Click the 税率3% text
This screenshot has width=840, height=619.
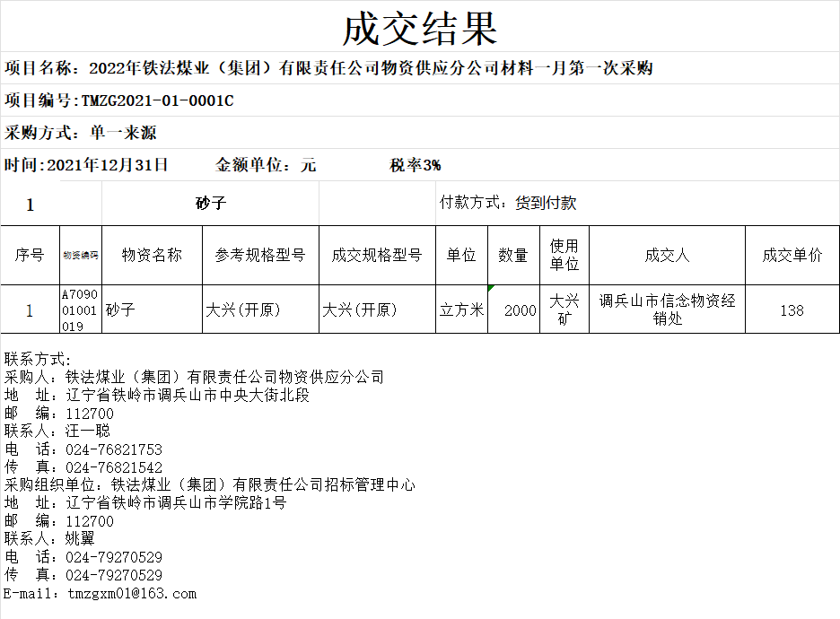tap(415, 165)
